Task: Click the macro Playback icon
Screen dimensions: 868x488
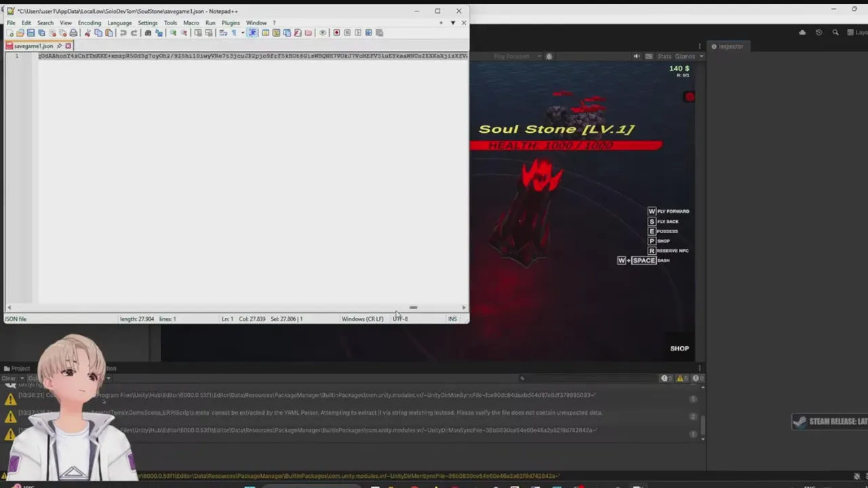Action: click(x=357, y=33)
